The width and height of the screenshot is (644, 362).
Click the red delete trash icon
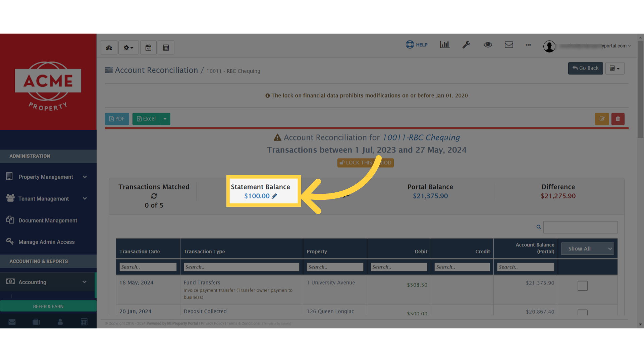pyautogui.click(x=618, y=119)
